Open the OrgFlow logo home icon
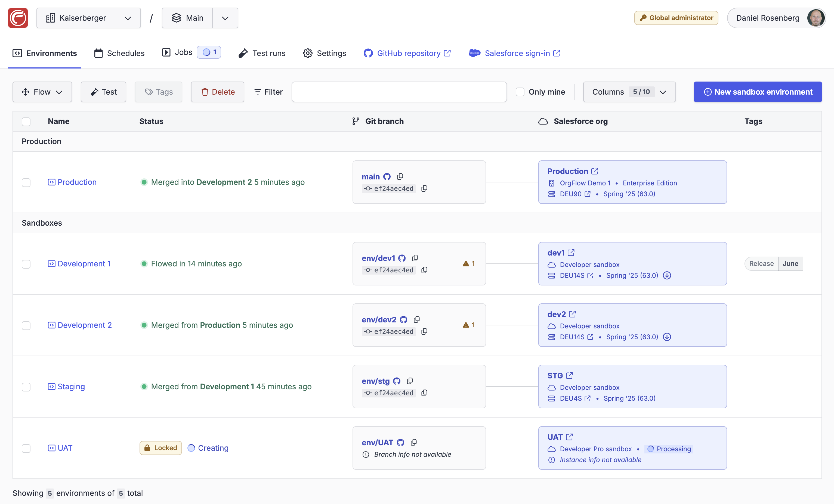The width and height of the screenshot is (834, 504). coord(18,18)
